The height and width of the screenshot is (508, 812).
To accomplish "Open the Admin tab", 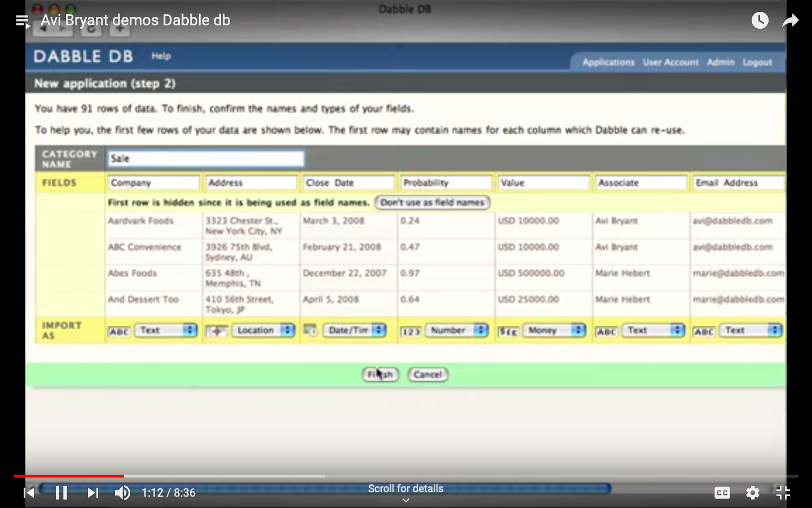I will (721, 62).
